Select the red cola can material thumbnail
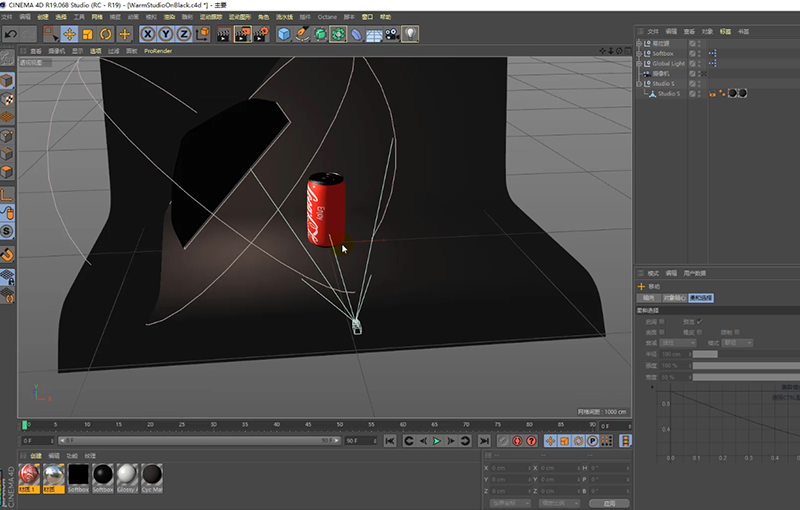Viewport: 800px width, 510px height. pos(31,474)
